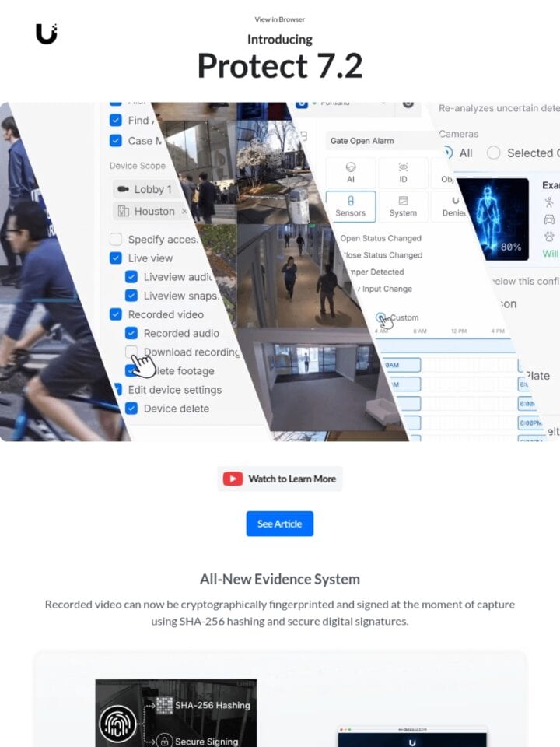Open the View in Browser link
The image size is (560, 747).
[279, 19]
